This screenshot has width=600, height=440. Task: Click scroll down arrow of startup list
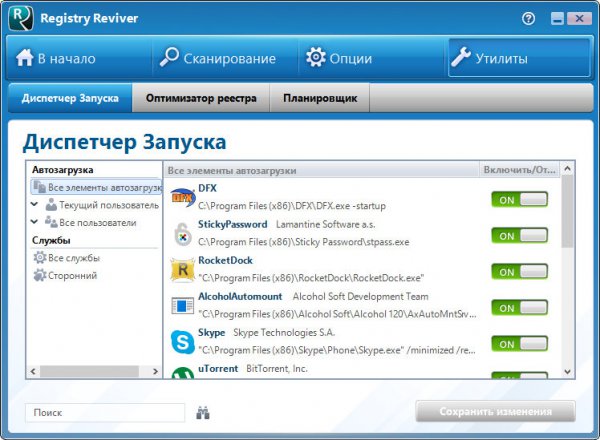click(567, 372)
